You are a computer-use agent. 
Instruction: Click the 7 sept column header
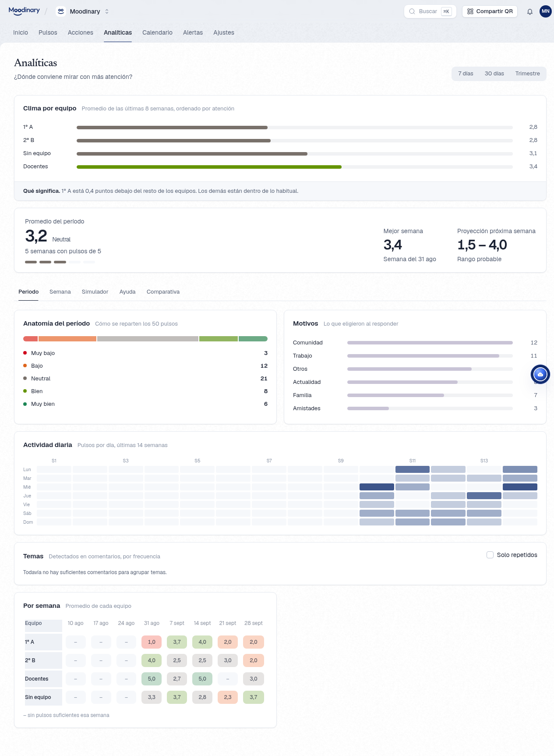pos(177,623)
